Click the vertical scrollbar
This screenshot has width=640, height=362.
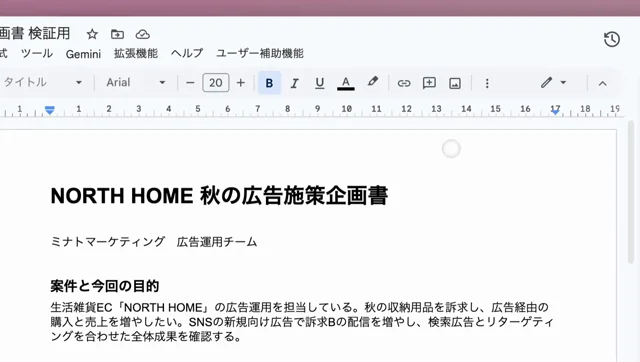(631, 192)
